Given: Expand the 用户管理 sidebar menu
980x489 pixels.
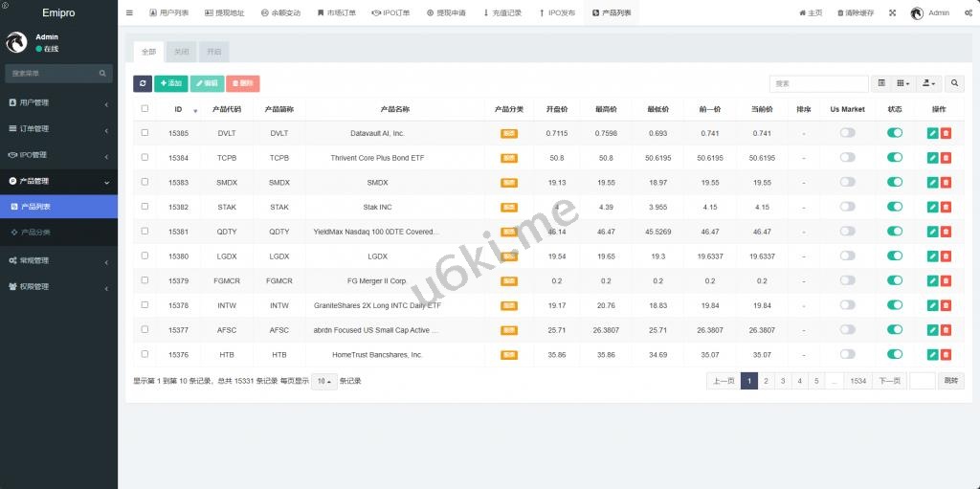Looking at the screenshot, I should click(58, 102).
